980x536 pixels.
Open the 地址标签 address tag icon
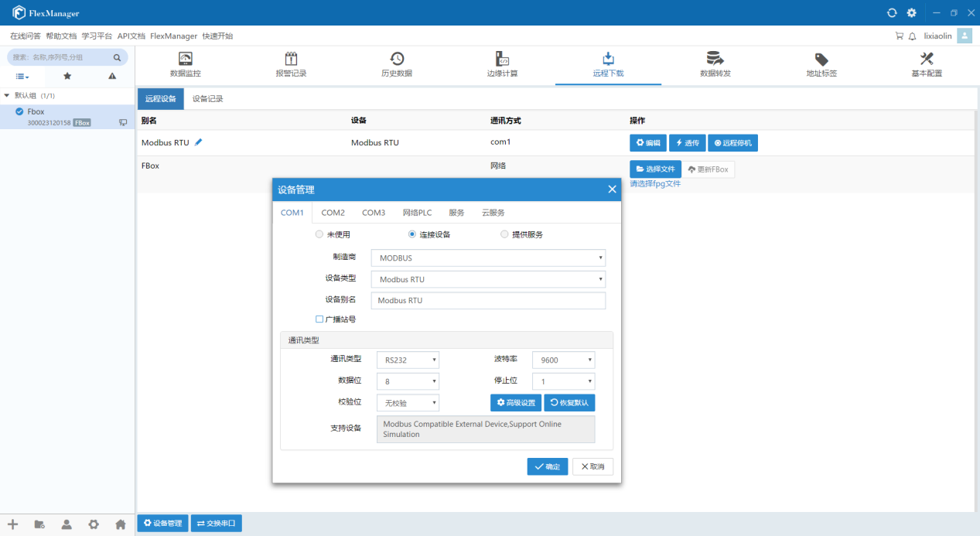[821, 60]
